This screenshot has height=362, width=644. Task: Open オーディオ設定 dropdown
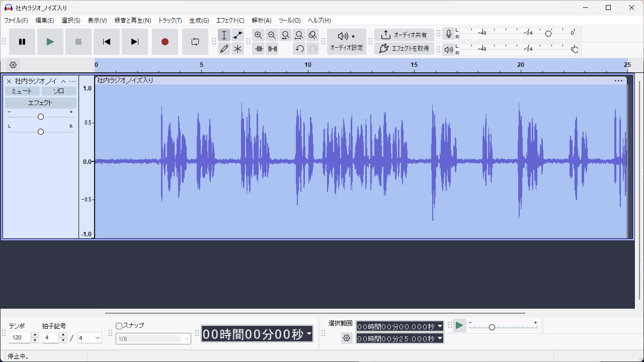tap(346, 42)
